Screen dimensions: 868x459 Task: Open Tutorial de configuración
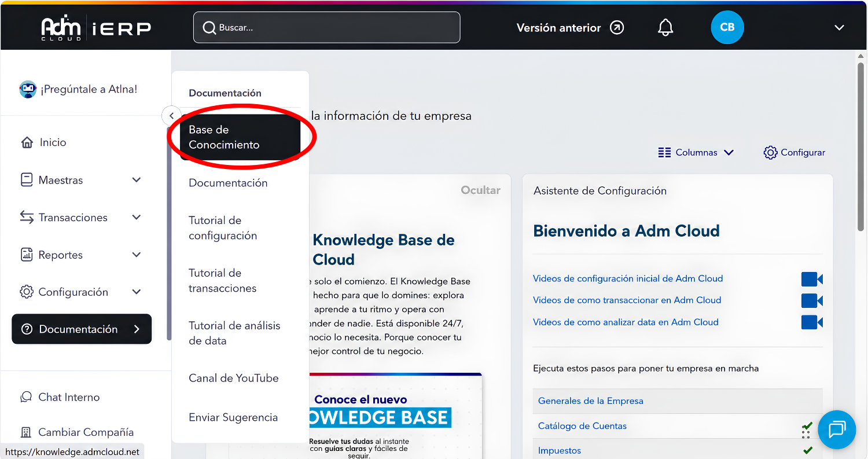(x=223, y=228)
